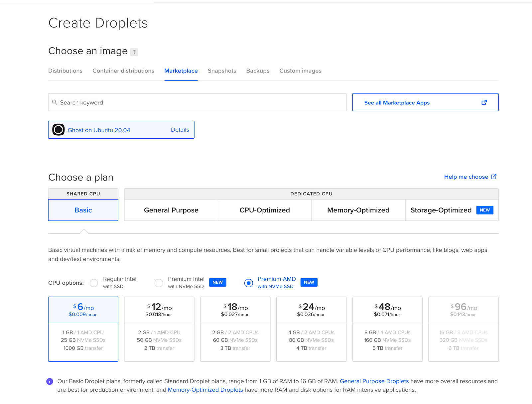Select the Basic shared CPU plan tab
The height and width of the screenshot is (404, 532).
[83, 210]
